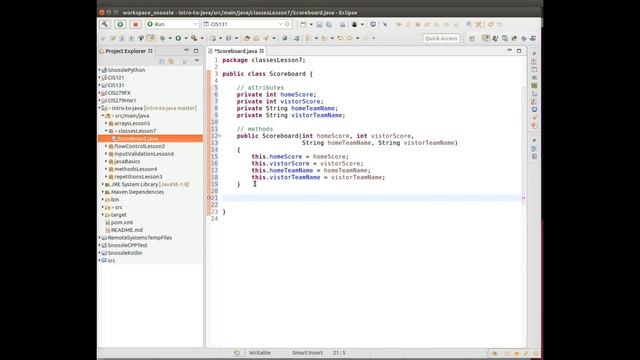Expand the Maven Dependencies node
640x360 pixels.
[x=103, y=192]
